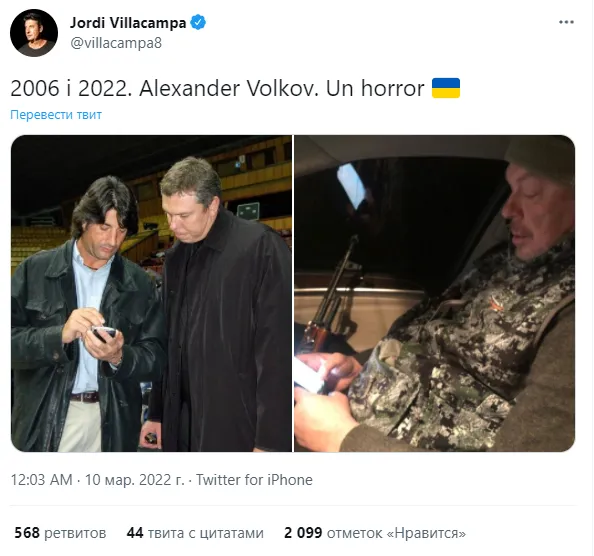This screenshot has width=594, height=556.
Task: Click "Alexander Volkov" in the tweet text
Action: 229,89
